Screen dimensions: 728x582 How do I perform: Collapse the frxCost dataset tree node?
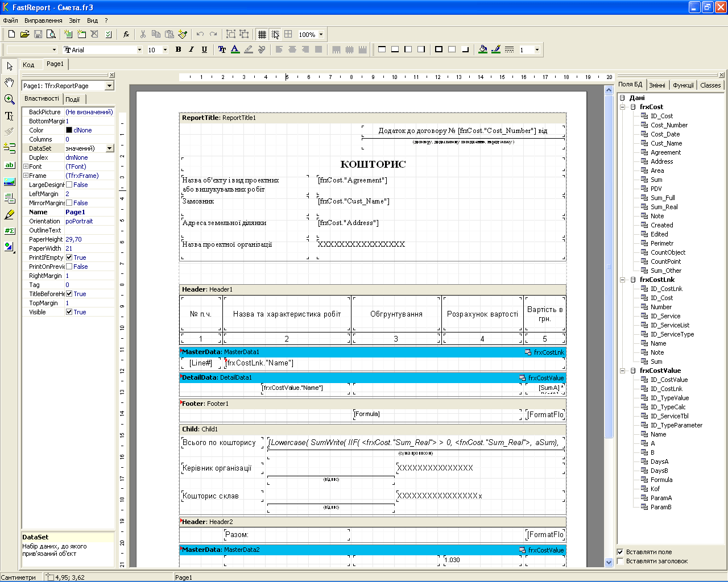click(623, 107)
